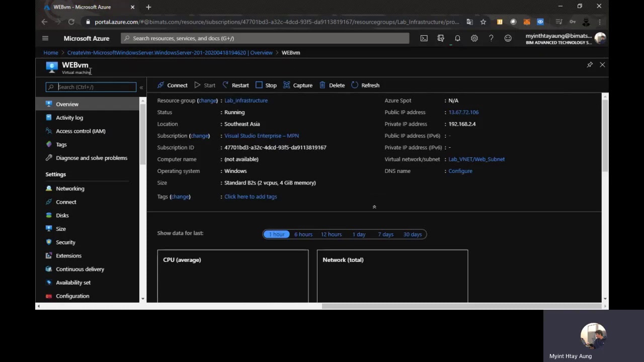Configure the DNS name
The image size is (644, 362).
point(460,171)
